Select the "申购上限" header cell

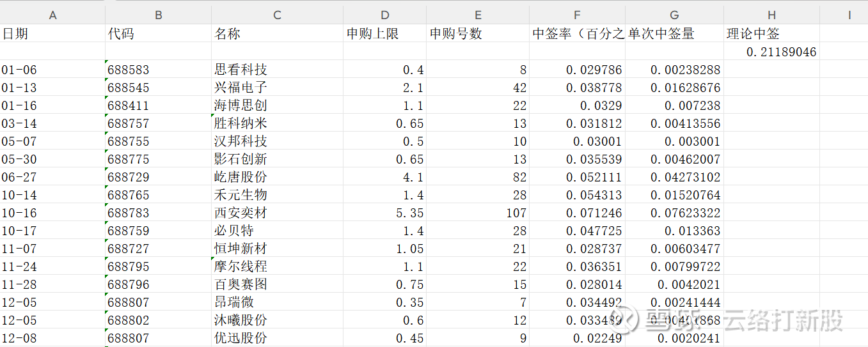click(372, 34)
